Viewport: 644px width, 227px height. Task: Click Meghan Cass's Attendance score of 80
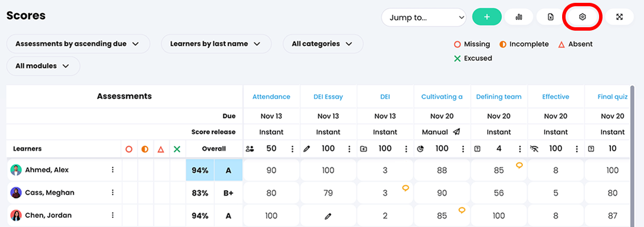click(271, 193)
